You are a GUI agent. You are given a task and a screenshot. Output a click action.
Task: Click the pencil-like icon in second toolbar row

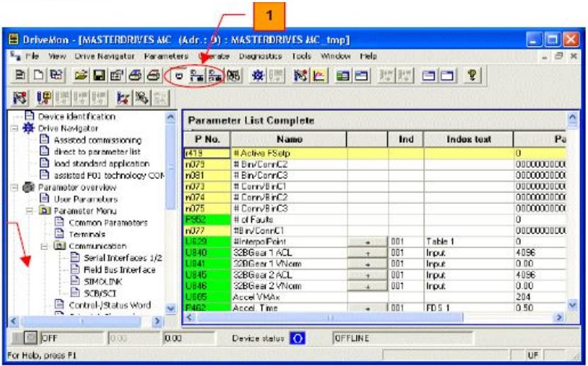pos(142,98)
